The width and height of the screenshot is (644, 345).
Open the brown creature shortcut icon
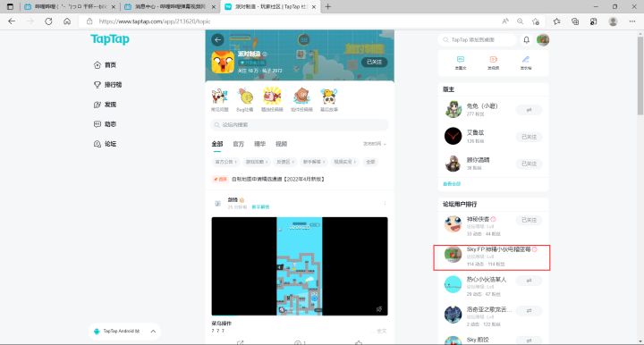click(301, 97)
